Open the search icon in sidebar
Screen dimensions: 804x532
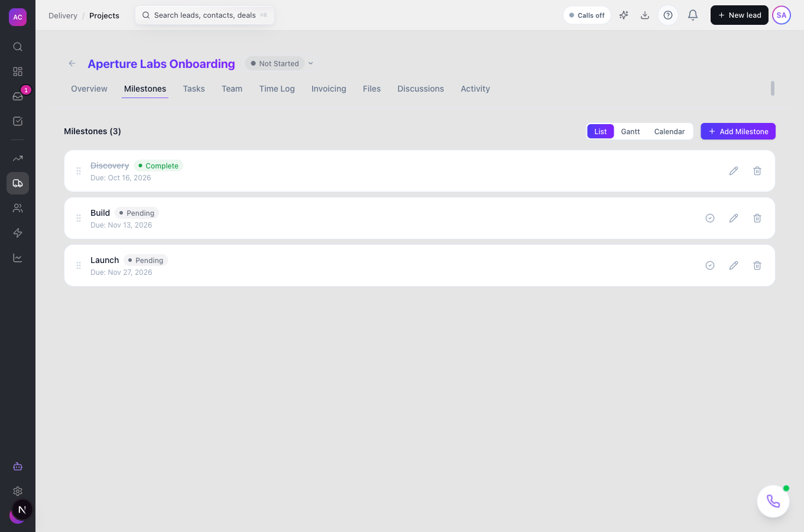coord(18,47)
